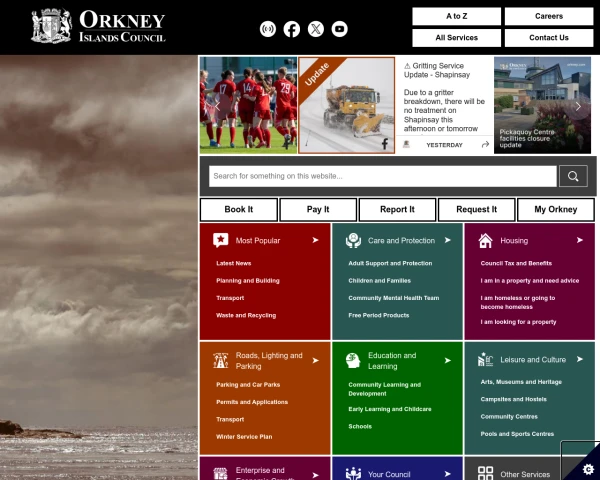The width and height of the screenshot is (600, 480).
Task: Open the Careers page
Action: tap(549, 16)
